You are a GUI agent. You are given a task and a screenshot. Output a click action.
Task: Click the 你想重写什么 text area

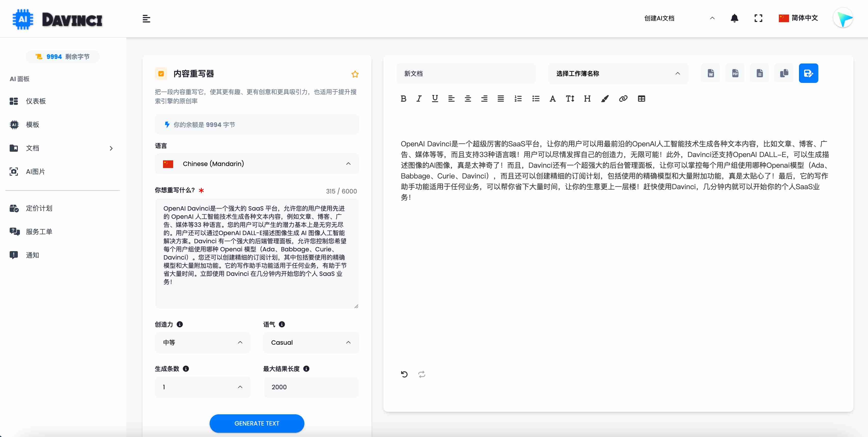coord(257,254)
